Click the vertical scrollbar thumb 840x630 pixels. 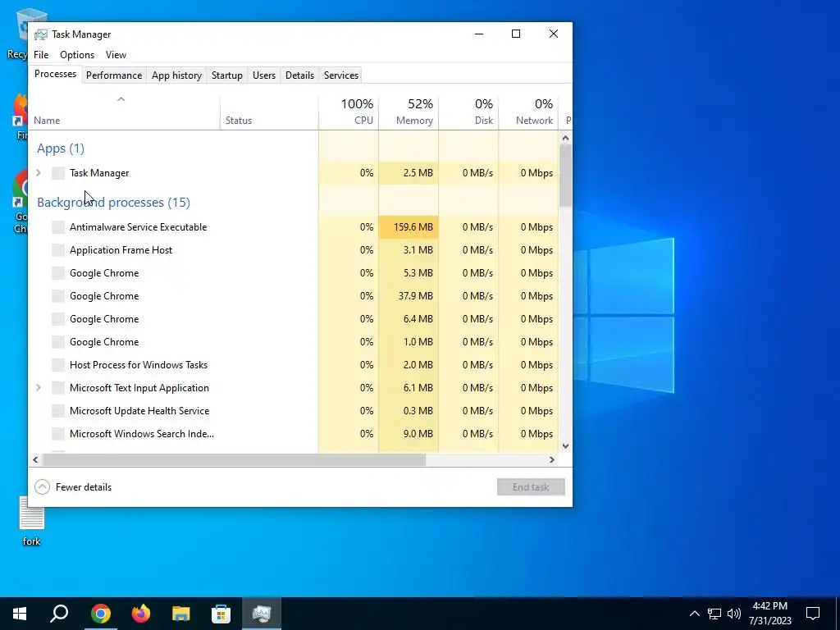coord(565,176)
